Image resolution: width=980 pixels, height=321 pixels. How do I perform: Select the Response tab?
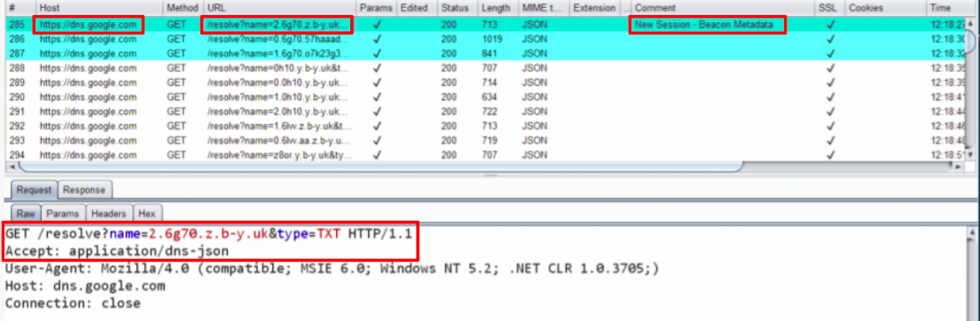point(83,189)
